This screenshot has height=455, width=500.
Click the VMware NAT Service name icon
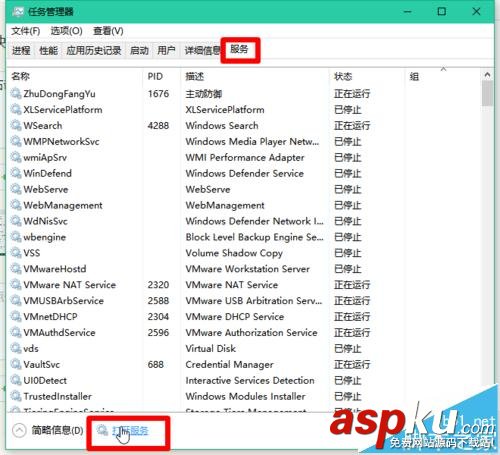(16, 284)
